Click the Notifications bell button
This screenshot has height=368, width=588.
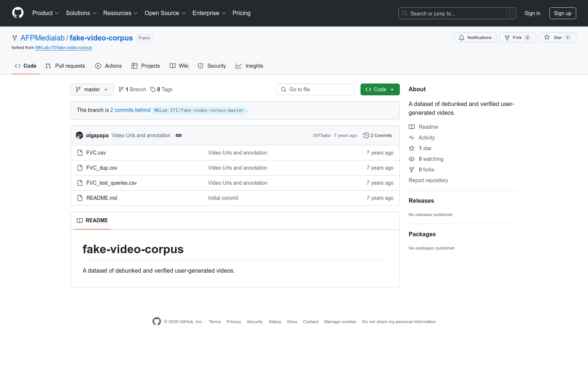tap(475, 38)
